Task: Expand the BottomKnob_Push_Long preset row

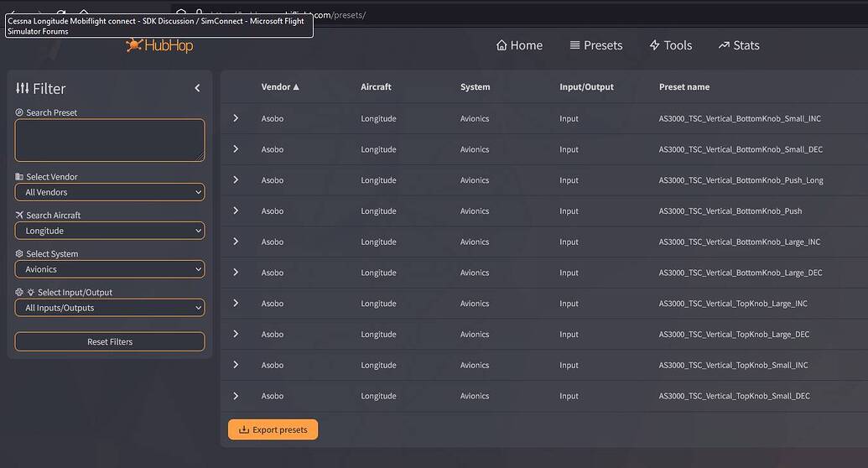Action: 236,180
